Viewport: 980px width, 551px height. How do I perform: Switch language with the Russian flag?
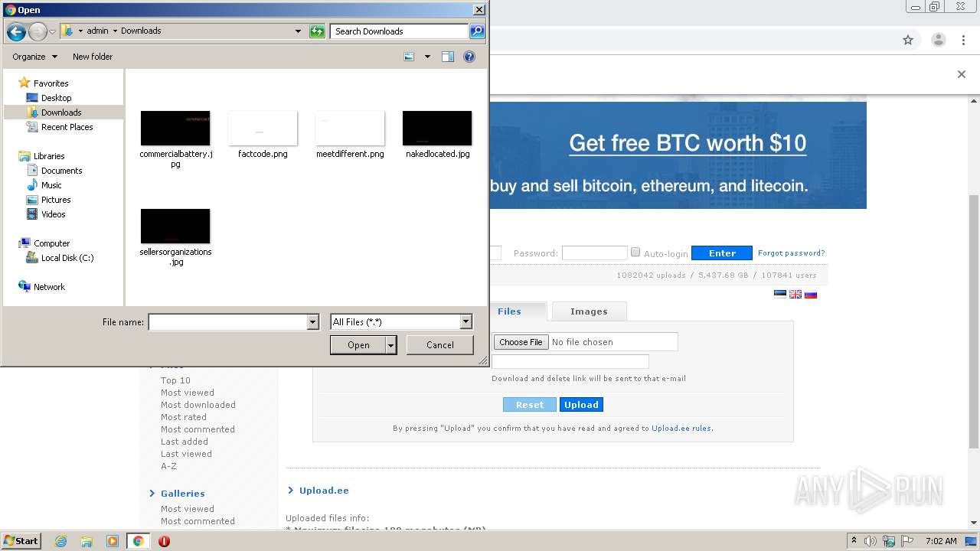coord(811,294)
